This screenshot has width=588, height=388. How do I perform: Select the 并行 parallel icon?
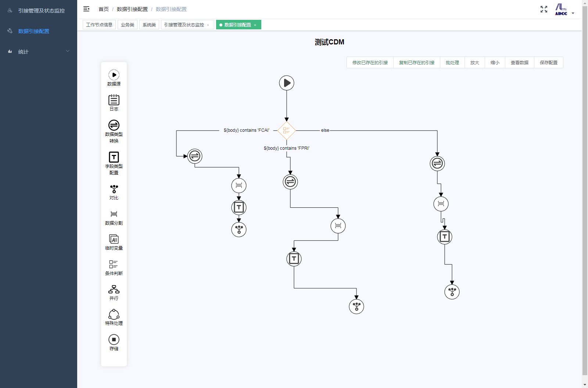pos(114,289)
